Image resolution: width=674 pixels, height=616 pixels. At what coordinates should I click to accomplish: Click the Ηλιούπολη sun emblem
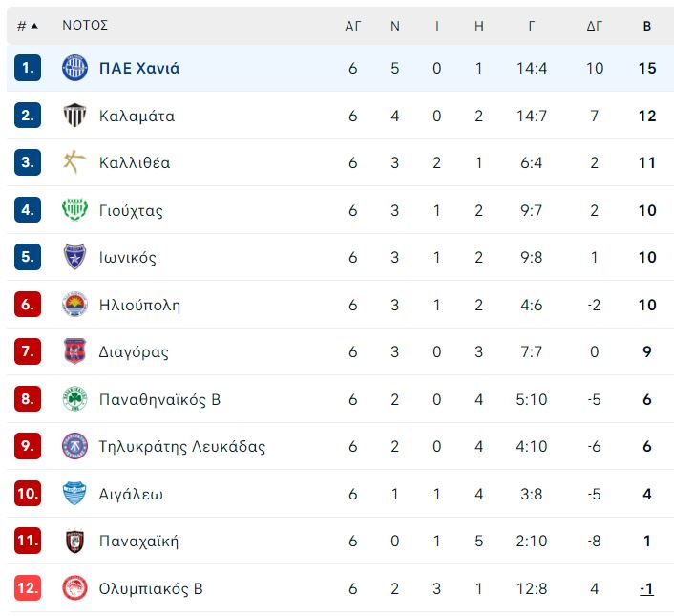[74, 305]
